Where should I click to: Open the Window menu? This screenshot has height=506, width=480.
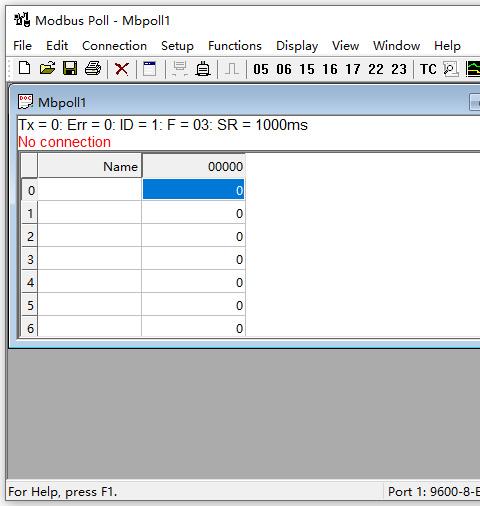(396, 46)
